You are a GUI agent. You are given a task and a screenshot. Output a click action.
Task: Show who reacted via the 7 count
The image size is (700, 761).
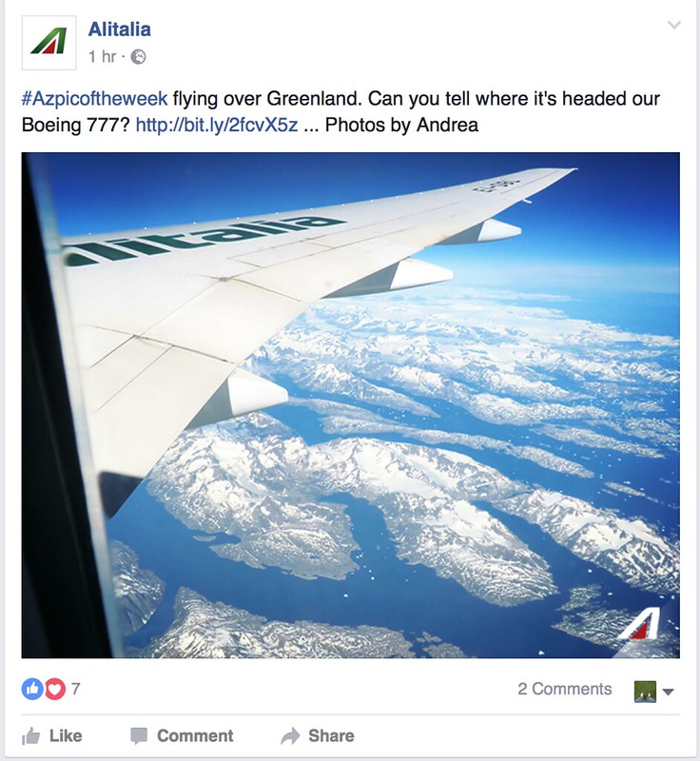point(75,689)
